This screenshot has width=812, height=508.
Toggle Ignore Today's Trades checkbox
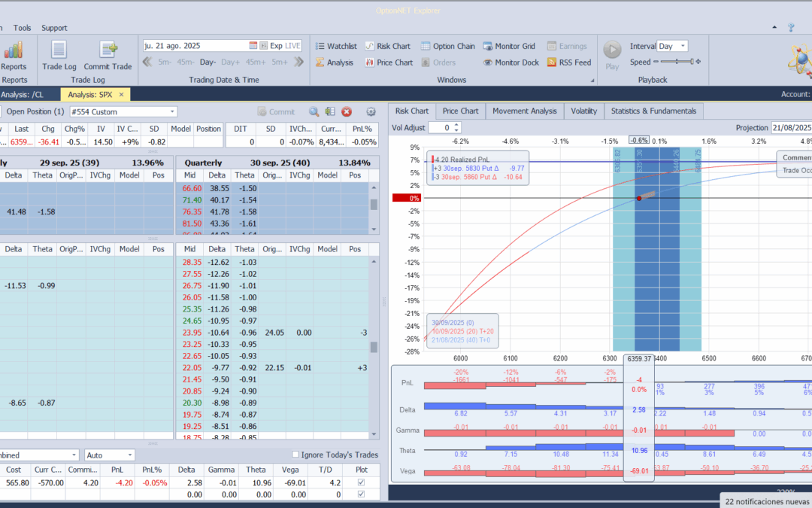[x=295, y=455]
